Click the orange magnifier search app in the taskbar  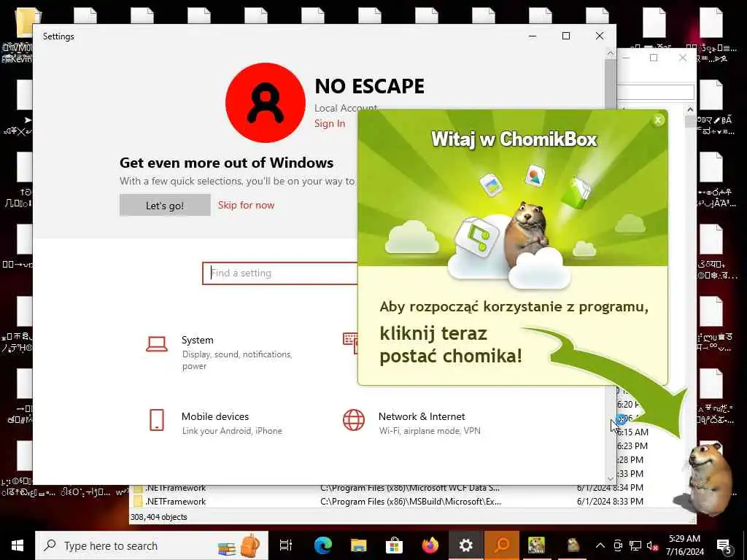point(502,545)
